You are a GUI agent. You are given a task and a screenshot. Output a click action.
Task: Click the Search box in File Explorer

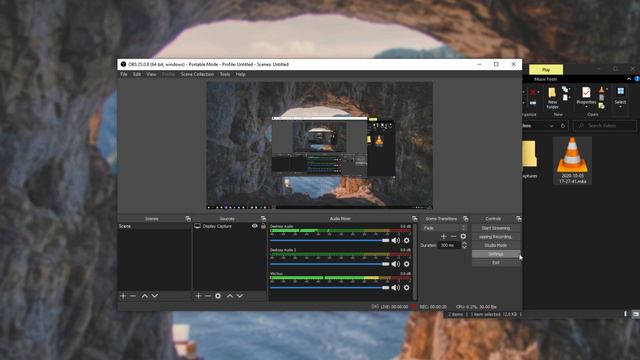point(605,126)
